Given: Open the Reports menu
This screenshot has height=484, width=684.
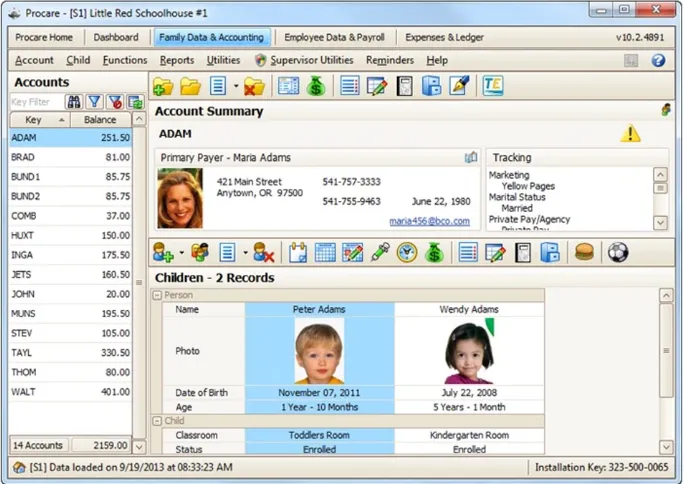Looking at the screenshot, I should 177,60.
